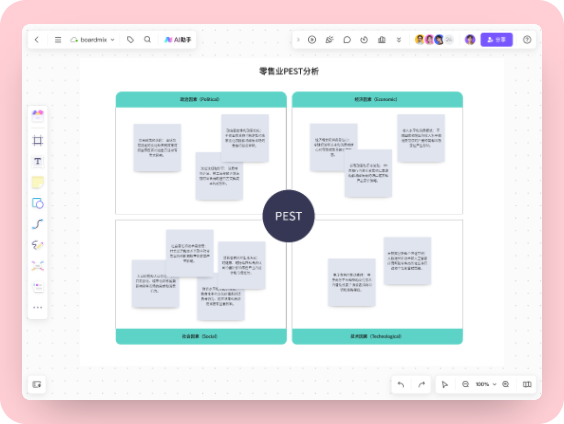Open the search magnifier in top bar
Viewport: 564px width, 424px height.
147,40
